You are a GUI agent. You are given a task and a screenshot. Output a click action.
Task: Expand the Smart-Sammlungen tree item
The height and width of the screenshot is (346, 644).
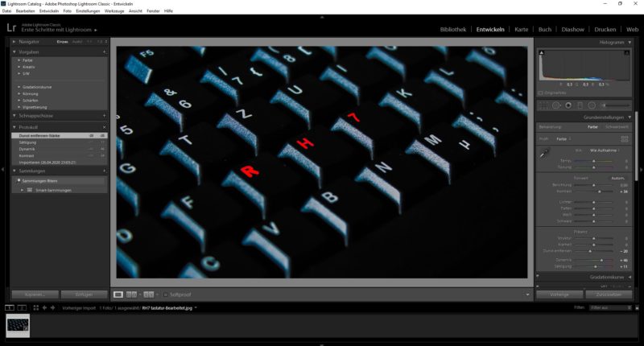[23, 190]
